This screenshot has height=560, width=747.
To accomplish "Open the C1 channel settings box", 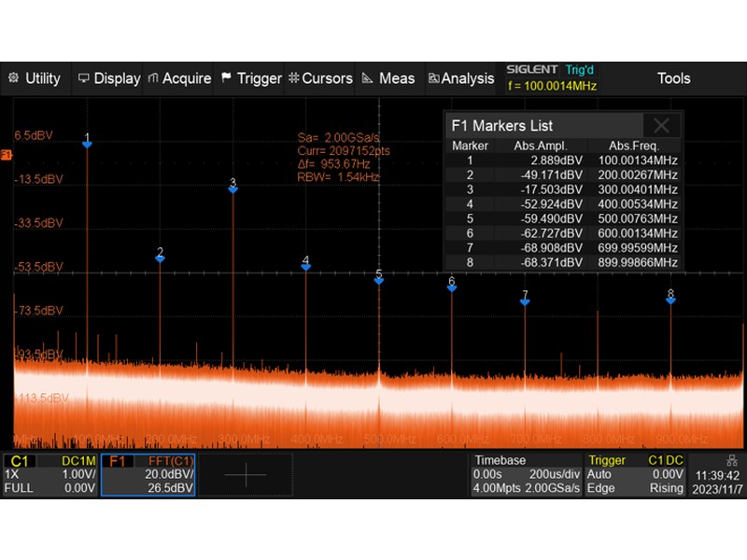I will 50,474.
